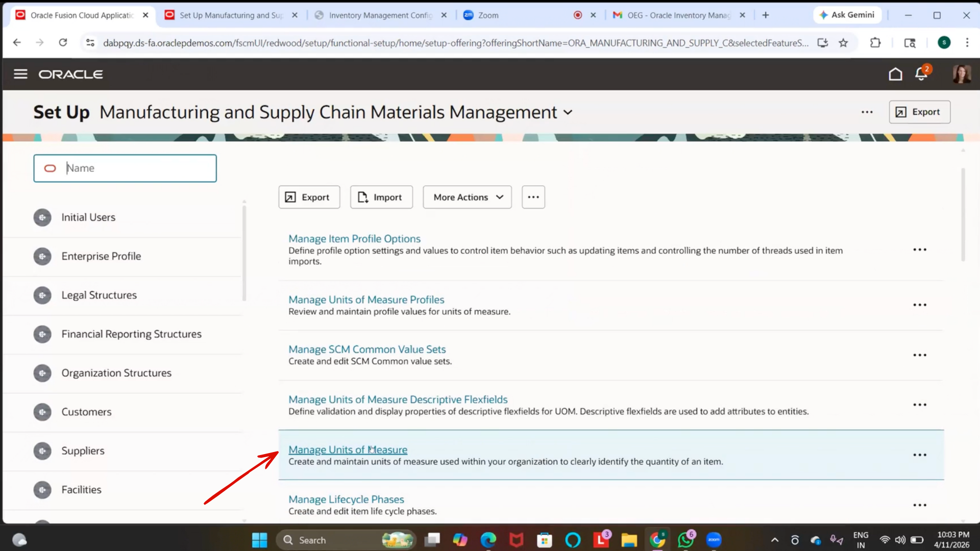The image size is (980, 551).
Task: Click the address bar URL
Action: (455, 43)
